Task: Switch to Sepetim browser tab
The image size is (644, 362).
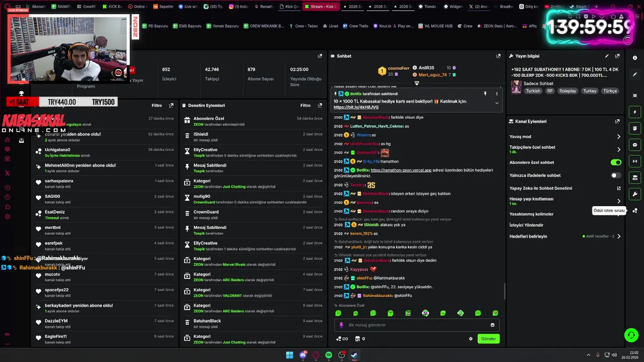Action: pos(163,7)
